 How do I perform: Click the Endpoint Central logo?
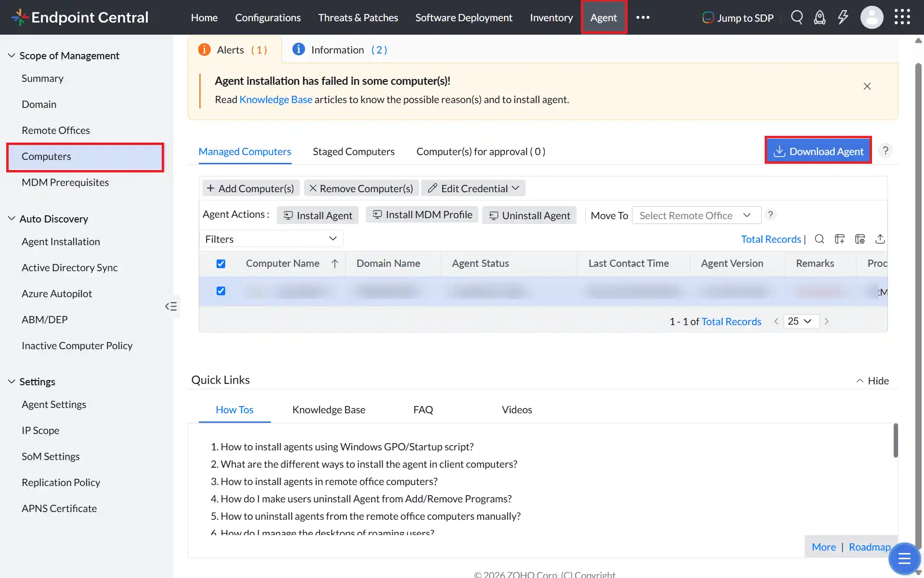pos(80,17)
